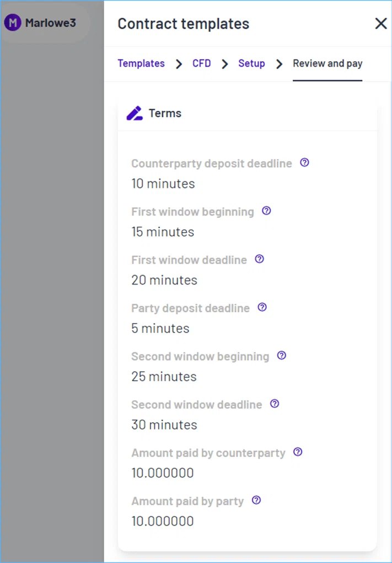Click chevron between Templates and CFD
The height and width of the screenshot is (563, 392).
(x=179, y=65)
